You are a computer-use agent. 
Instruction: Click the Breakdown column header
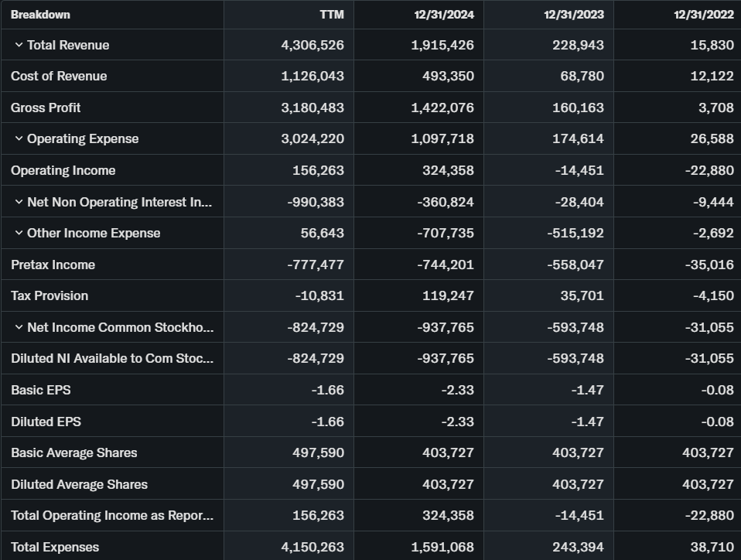coord(40,14)
